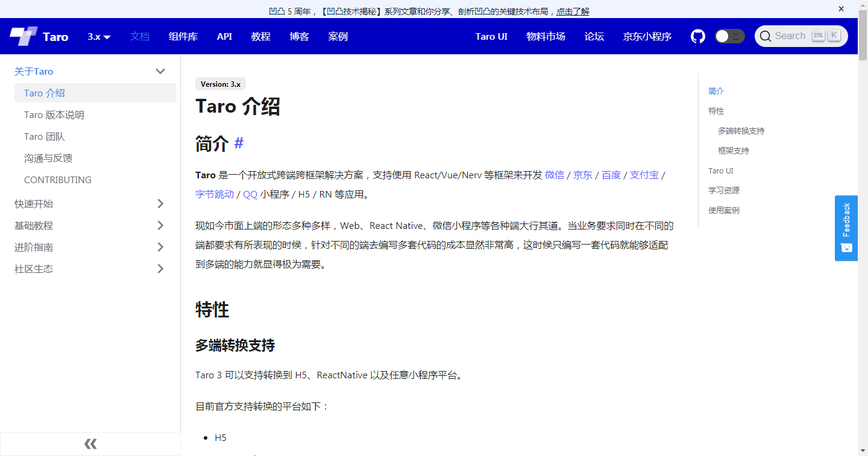Image resolution: width=868 pixels, height=456 pixels.
Task: Click the hash anchor beside 简介
Action: [239, 143]
